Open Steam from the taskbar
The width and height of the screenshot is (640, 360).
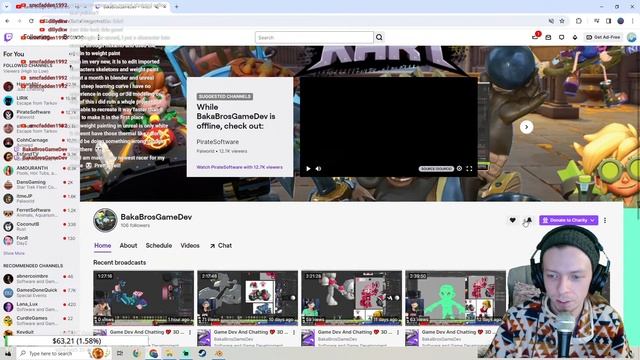click(202, 353)
